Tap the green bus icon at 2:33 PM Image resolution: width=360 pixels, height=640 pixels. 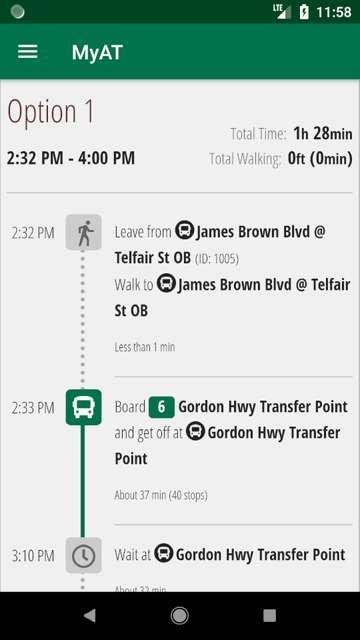[84, 407]
